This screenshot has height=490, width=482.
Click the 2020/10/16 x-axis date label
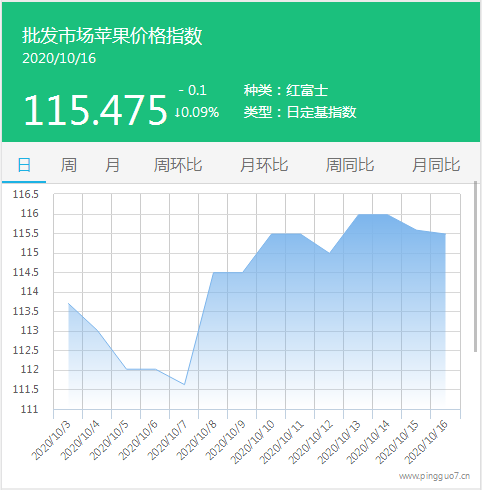click(x=426, y=443)
